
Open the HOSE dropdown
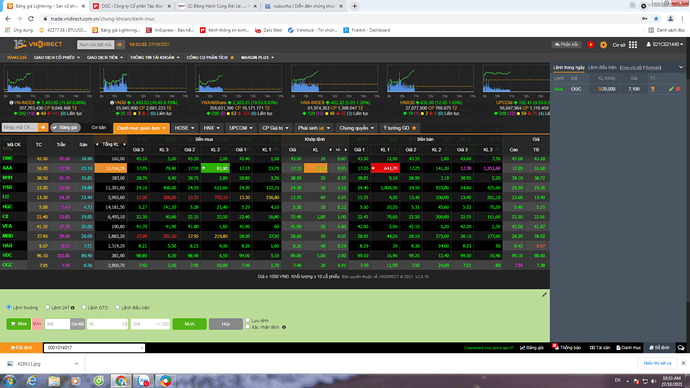pyautogui.click(x=184, y=128)
